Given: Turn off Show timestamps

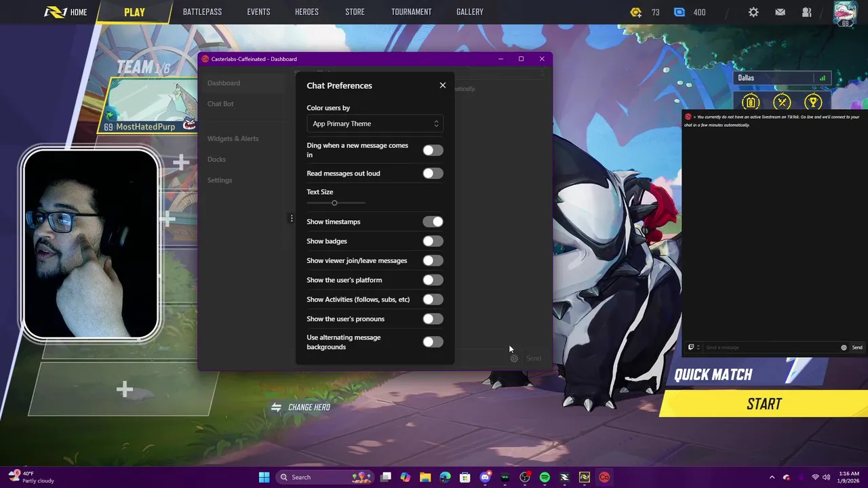Looking at the screenshot, I should coord(433,222).
